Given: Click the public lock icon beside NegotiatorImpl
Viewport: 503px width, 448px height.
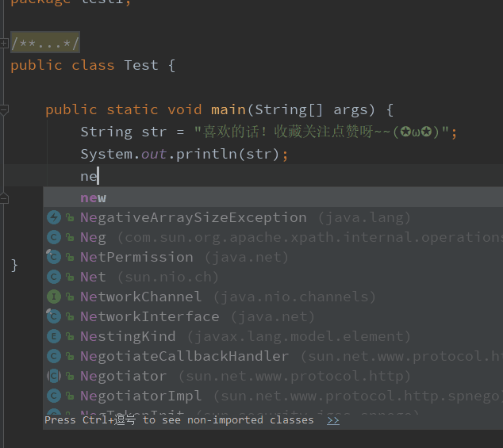Looking at the screenshot, I should click(x=70, y=396).
